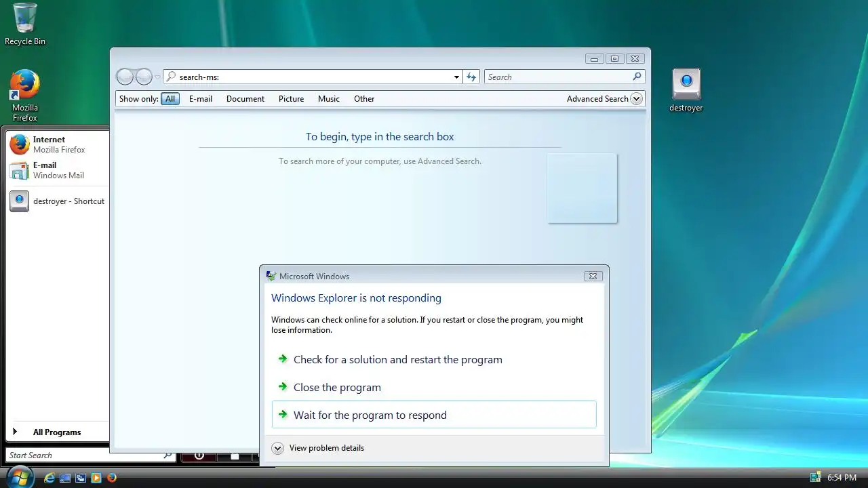The image size is (868, 488).
Task: Filter results to Other
Action: click(x=364, y=98)
